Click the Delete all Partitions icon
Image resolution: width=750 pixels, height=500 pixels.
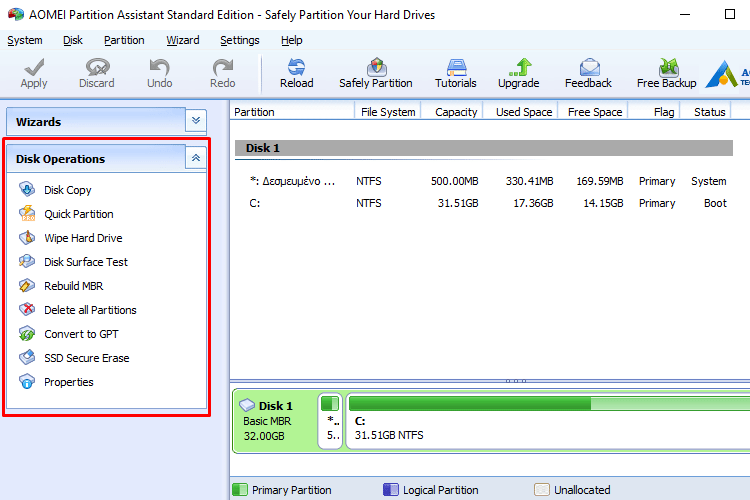(x=27, y=309)
